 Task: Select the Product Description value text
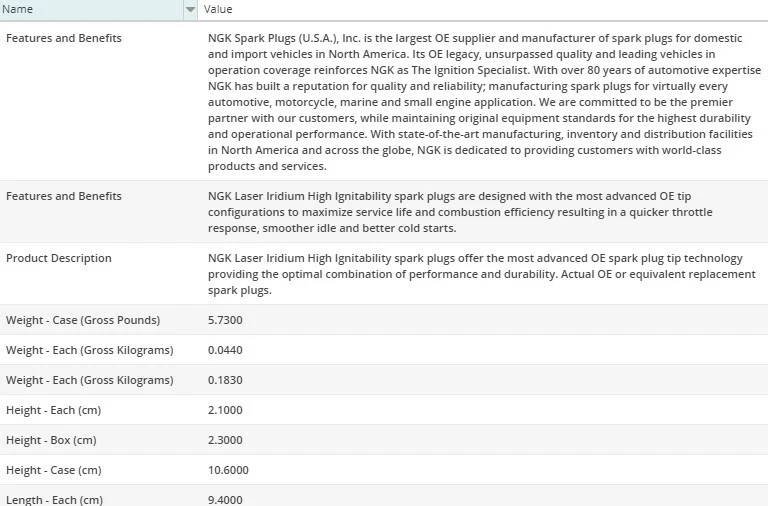[481, 274]
